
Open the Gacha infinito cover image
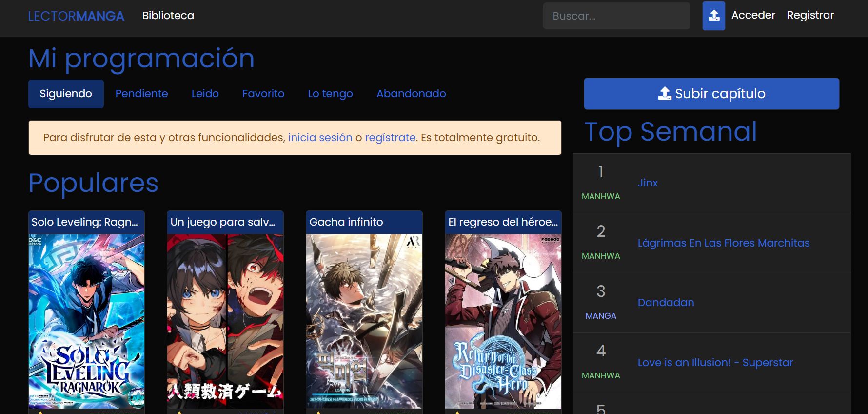pos(364,321)
